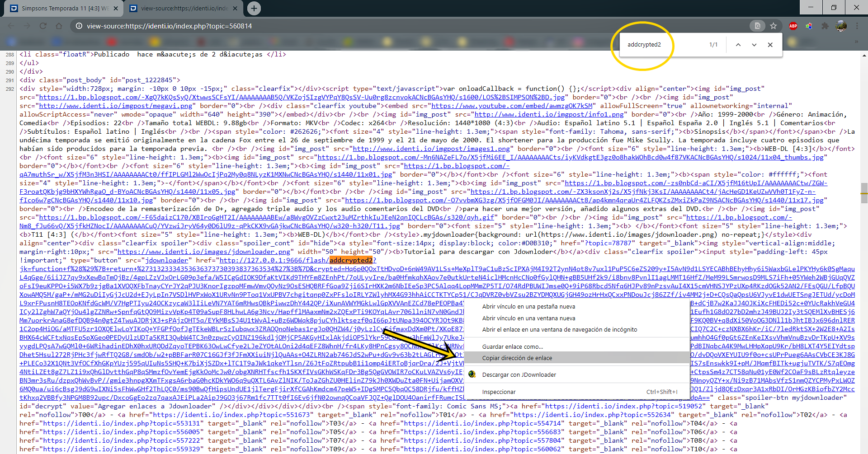868x454 pixels.
Task: Open the images1.png image link
Action: [x=431, y=149]
